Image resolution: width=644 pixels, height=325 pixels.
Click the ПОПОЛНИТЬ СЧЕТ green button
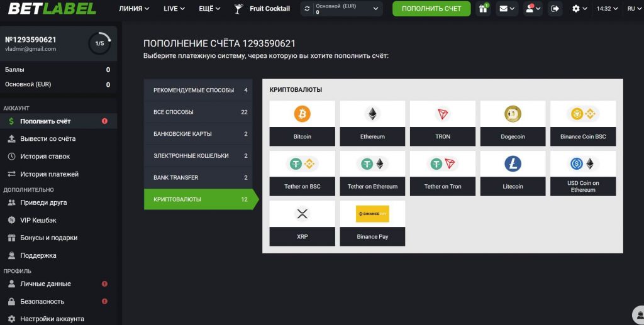tap(431, 9)
